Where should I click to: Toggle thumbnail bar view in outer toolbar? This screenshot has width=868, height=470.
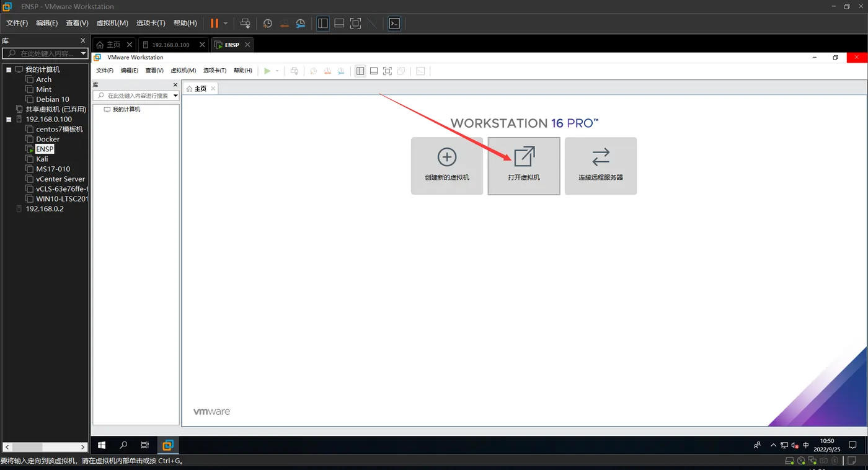339,24
